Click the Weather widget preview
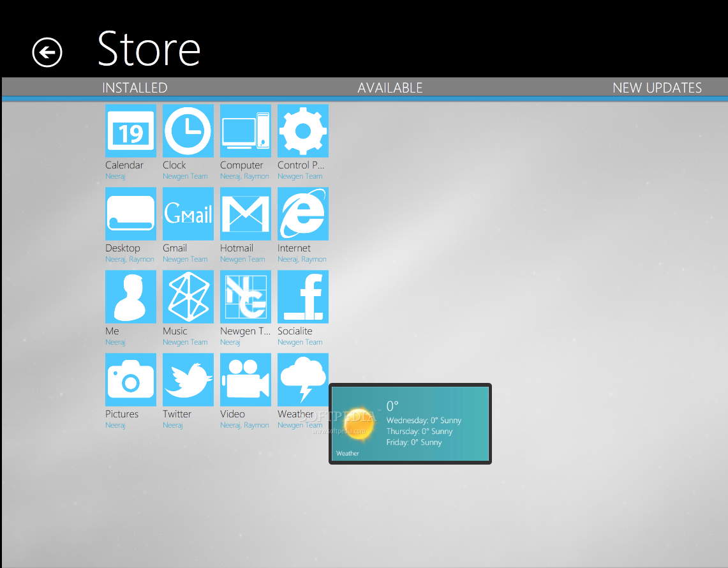 coord(410,424)
